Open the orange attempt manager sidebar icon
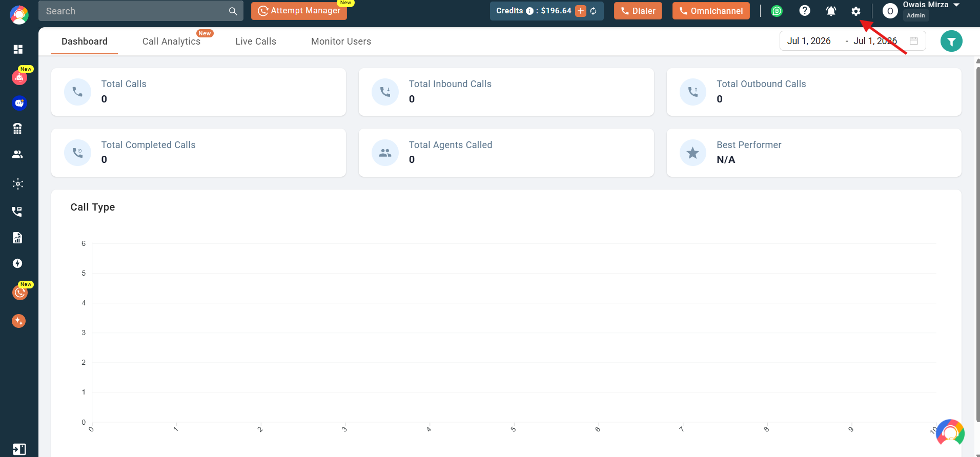 (x=19, y=293)
